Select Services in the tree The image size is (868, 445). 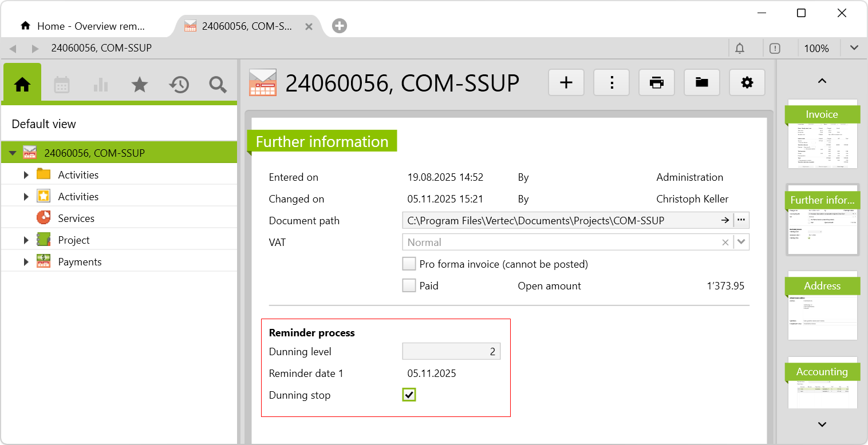[x=76, y=218]
